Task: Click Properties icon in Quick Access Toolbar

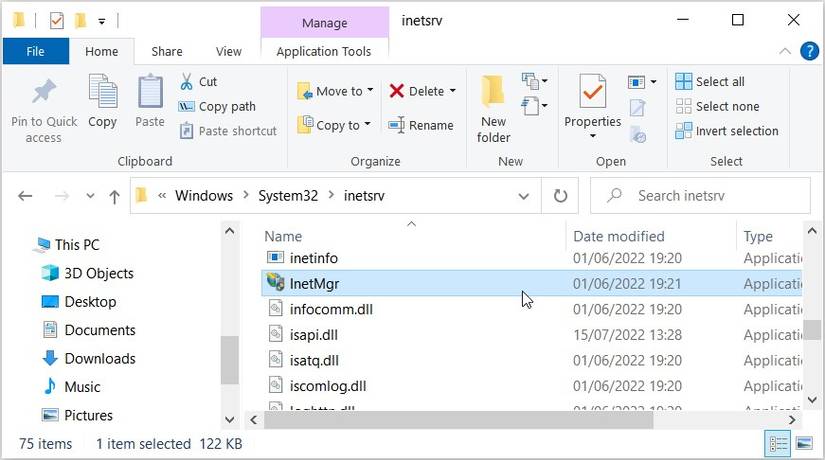Action: tap(56, 21)
